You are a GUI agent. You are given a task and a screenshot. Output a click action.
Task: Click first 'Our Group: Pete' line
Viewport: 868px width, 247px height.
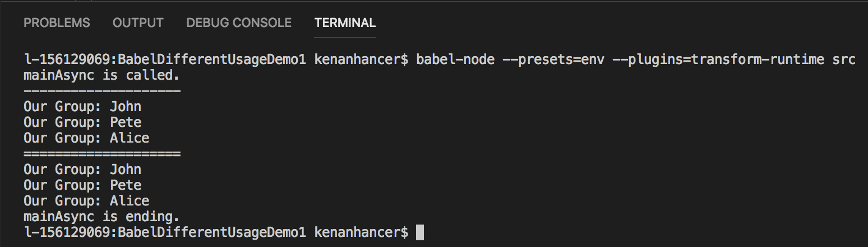(x=82, y=122)
